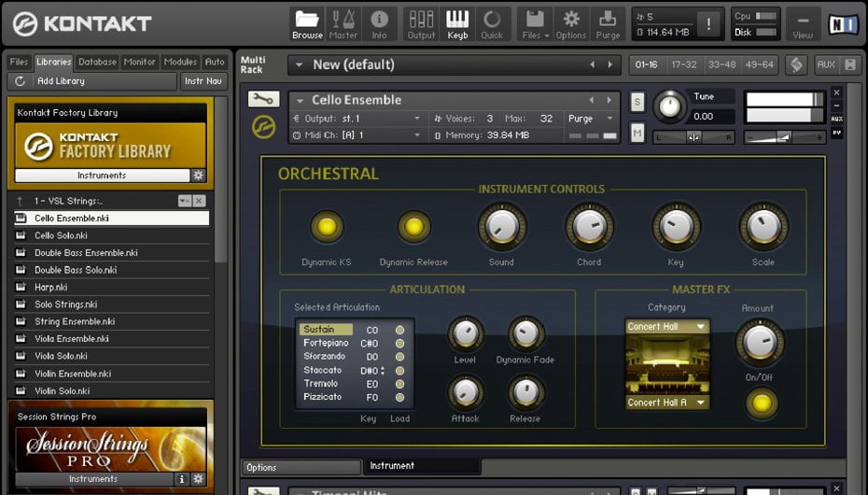Toggle load state for Staccato articulation
This screenshot has height=495, width=868.
pos(399,371)
